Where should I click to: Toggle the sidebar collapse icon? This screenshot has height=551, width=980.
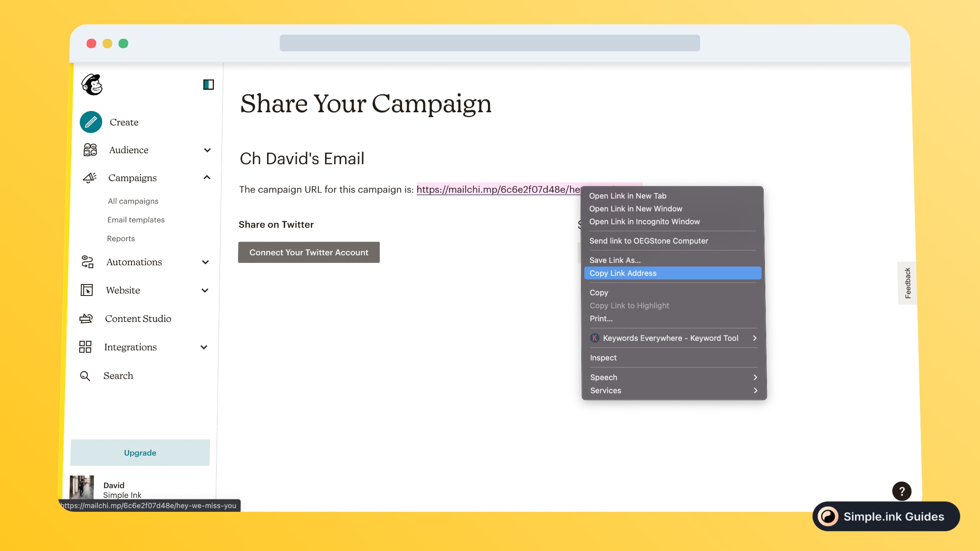pos(208,84)
